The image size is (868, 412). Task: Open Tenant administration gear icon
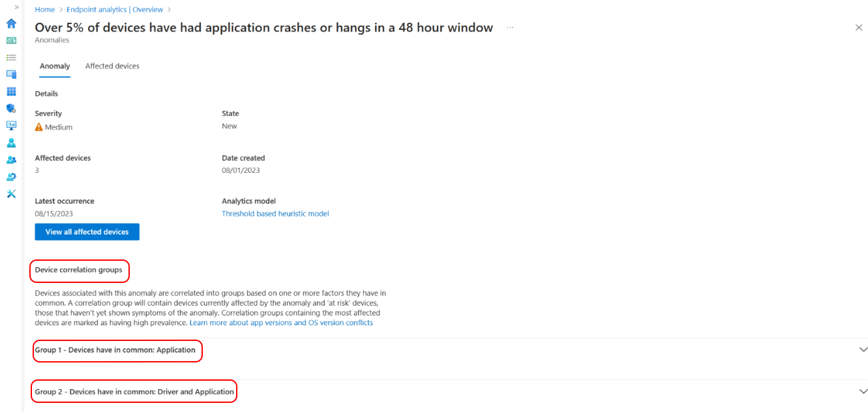point(11,177)
